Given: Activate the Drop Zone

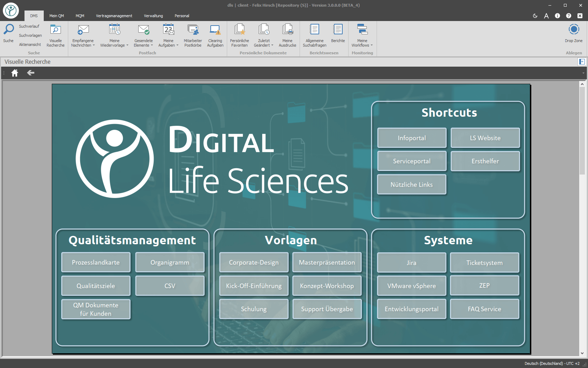Looking at the screenshot, I should pyautogui.click(x=574, y=34).
